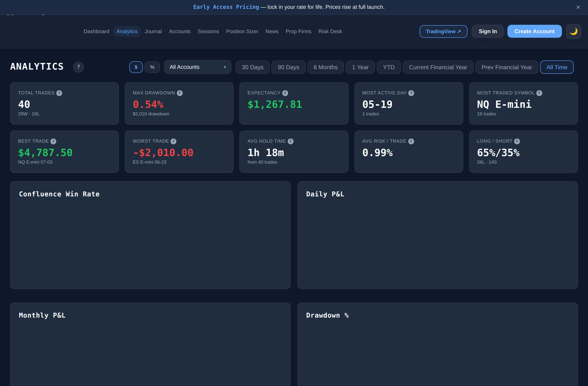Click the Expectancy info icon

click(x=285, y=93)
